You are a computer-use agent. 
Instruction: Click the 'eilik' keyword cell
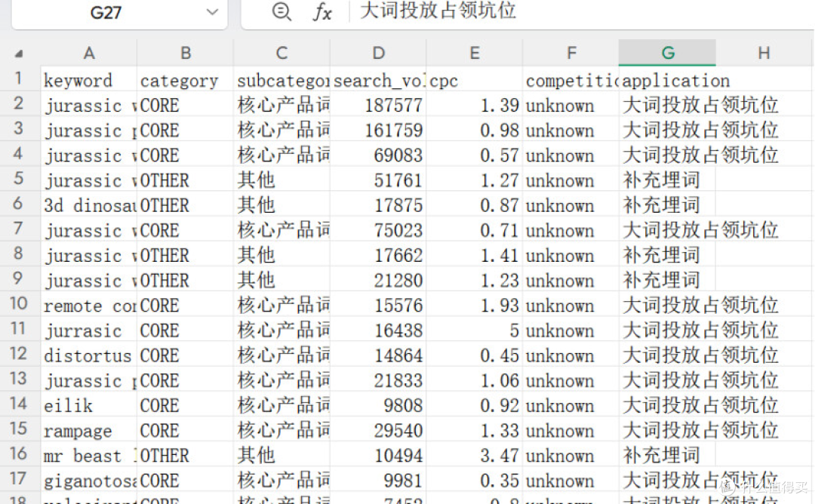(89, 405)
